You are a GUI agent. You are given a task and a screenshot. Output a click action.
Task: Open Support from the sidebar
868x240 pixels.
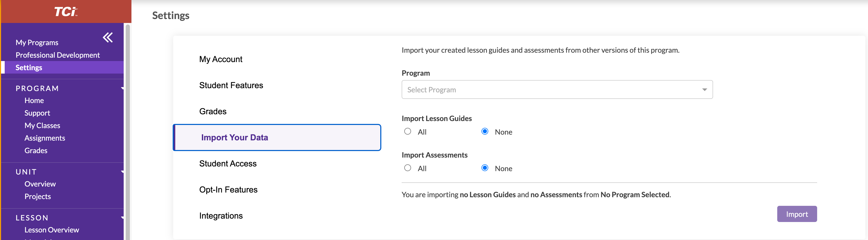[37, 113]
